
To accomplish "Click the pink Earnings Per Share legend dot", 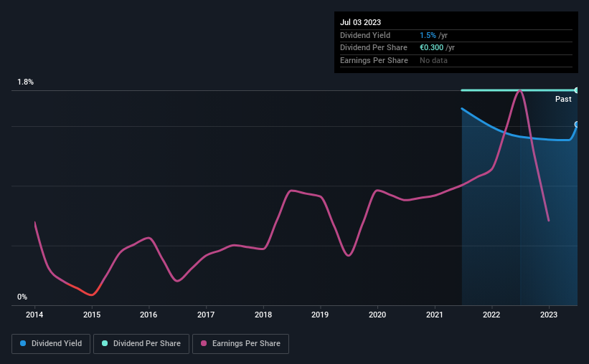I will 203,344.
